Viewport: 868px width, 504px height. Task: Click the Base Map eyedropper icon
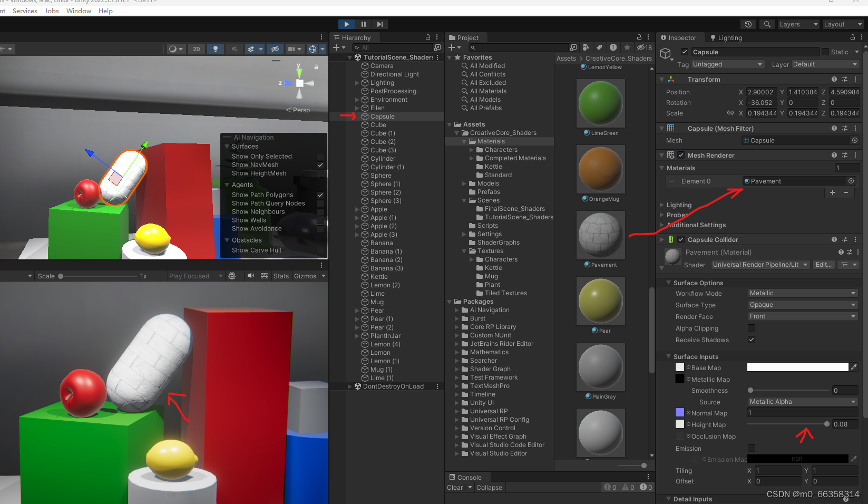tap(854, 367)
